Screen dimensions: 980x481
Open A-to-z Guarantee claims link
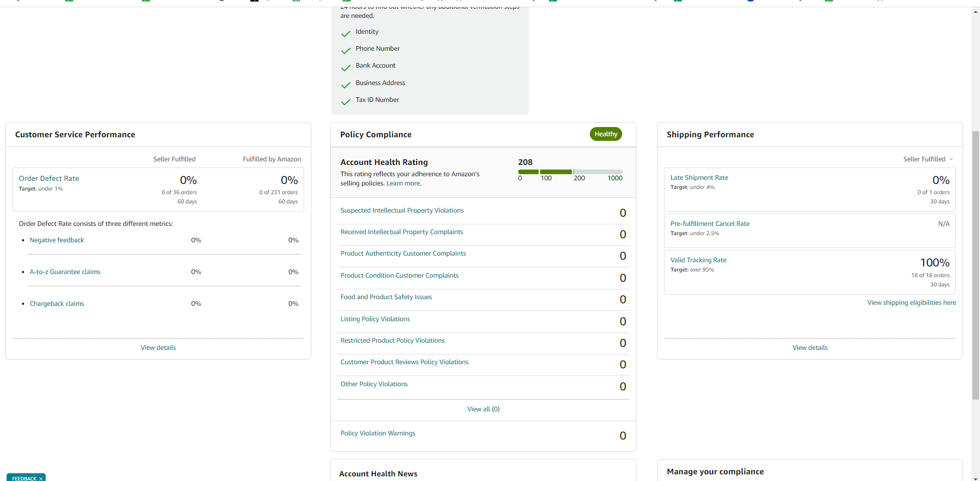(x=65, y=272)
